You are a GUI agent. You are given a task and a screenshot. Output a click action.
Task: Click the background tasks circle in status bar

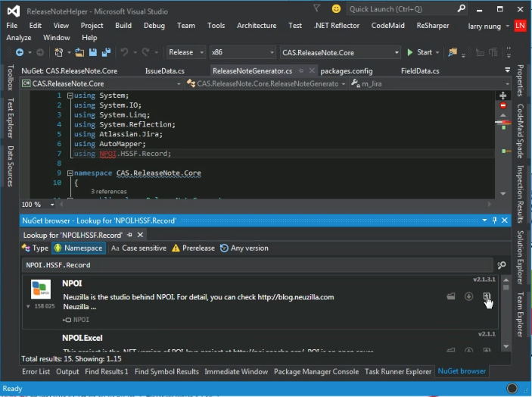[x=512, y=388]
